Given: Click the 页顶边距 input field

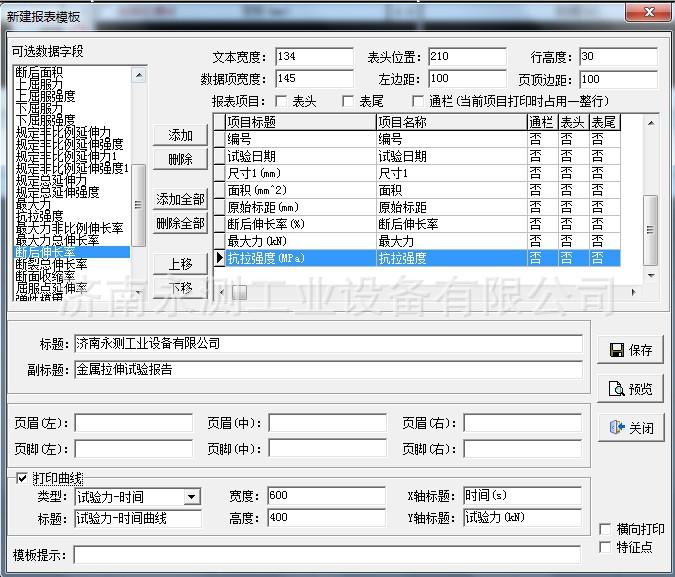Looking at the screenshot, I should click(x=619, y=80).
